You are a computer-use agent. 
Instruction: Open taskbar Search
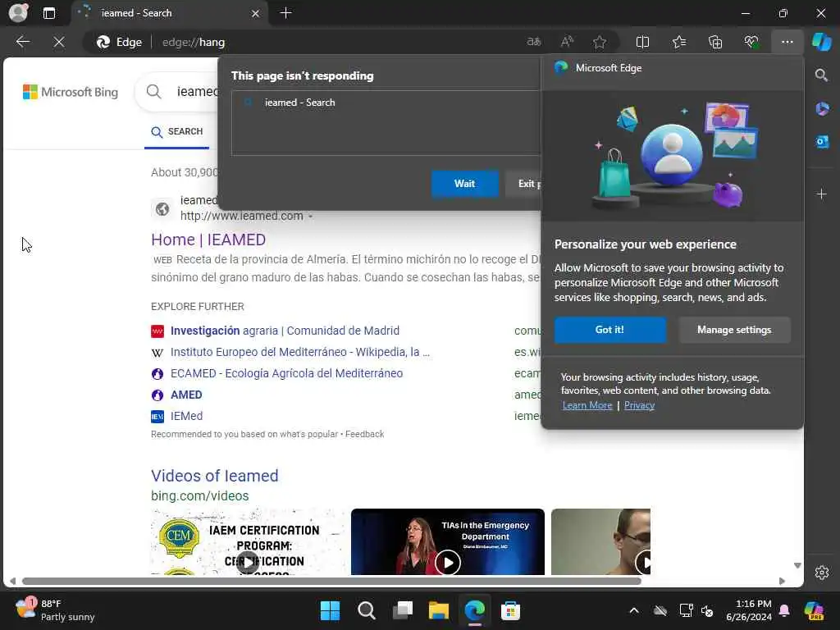(367, 610)
